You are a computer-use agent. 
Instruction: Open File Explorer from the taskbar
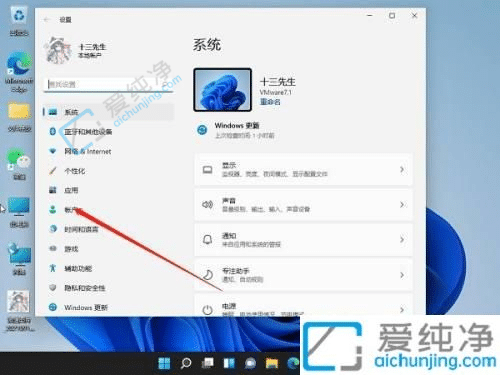click(x=272, y=363)
